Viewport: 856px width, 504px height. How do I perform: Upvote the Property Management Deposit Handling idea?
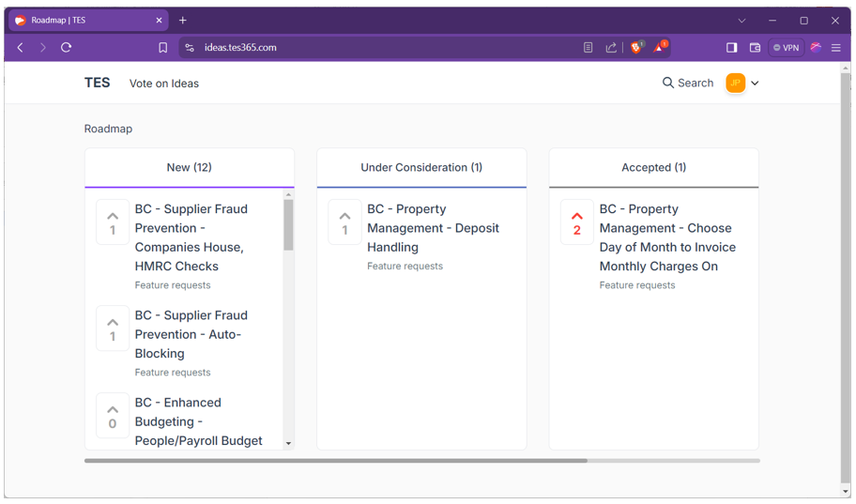coord(344,222)
